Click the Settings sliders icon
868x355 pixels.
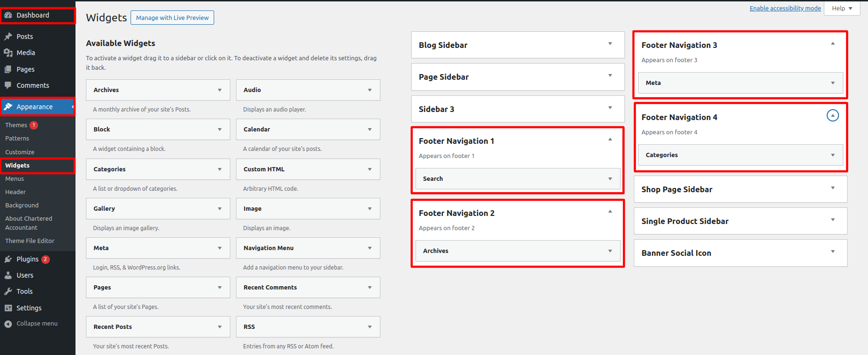click(x=8, y=308)
